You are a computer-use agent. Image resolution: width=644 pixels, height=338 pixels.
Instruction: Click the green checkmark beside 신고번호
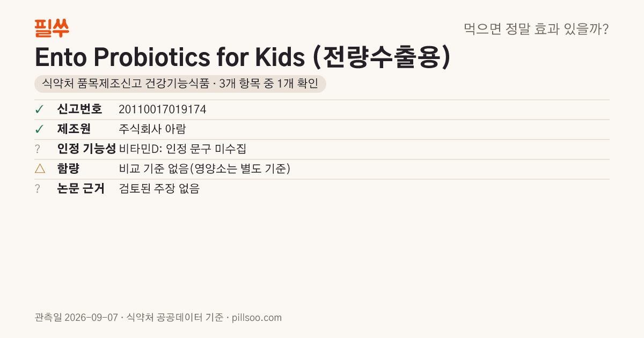(x=39, y=109)
